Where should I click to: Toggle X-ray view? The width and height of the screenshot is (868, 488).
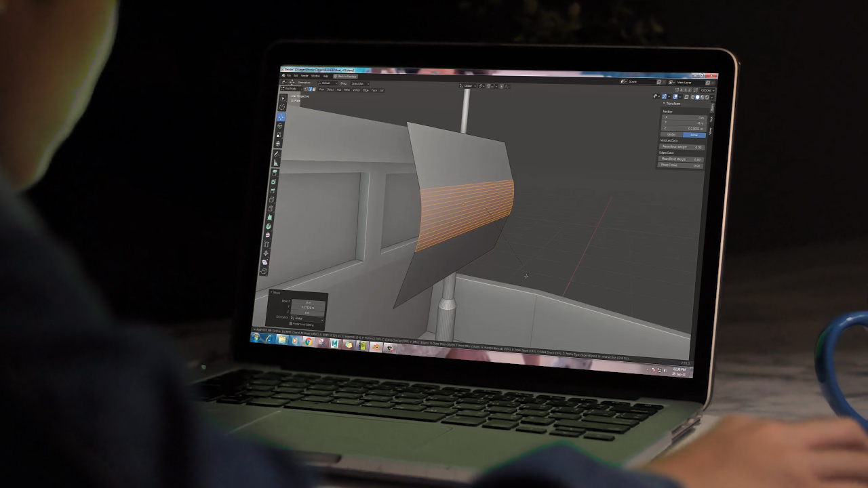coord(686,97)
